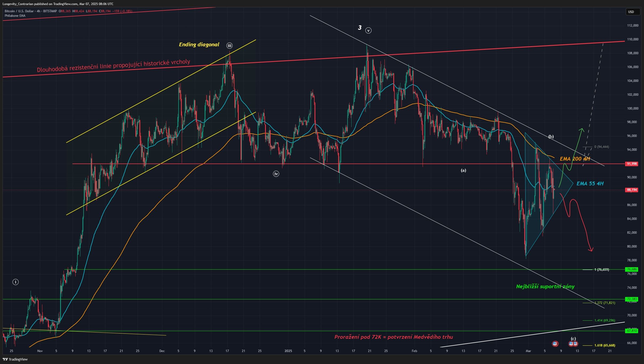The image size is (644, 364).
Task: Select the (b) wave label
Action: coord(551,137)
